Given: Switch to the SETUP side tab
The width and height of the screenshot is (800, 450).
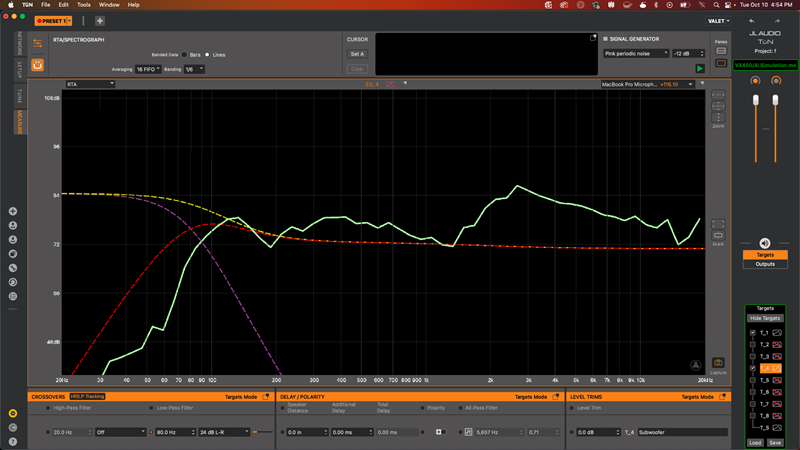Looking at the screenshot, I should click(x=19, y=69).
